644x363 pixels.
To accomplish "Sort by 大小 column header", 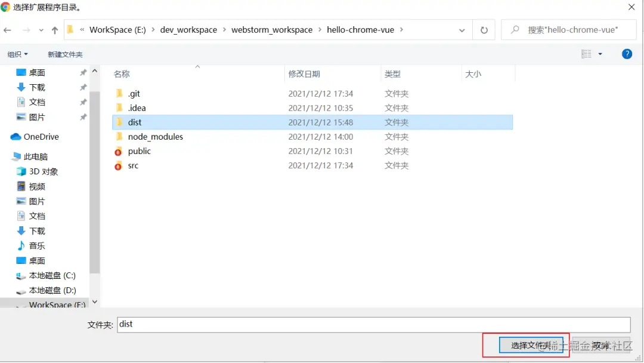I will pos(473,74).
